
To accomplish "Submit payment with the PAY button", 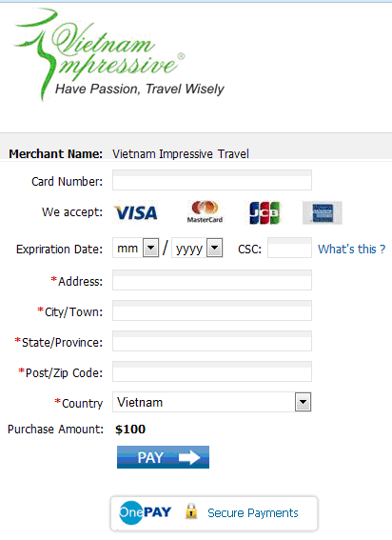I will (x=163, y=457).
